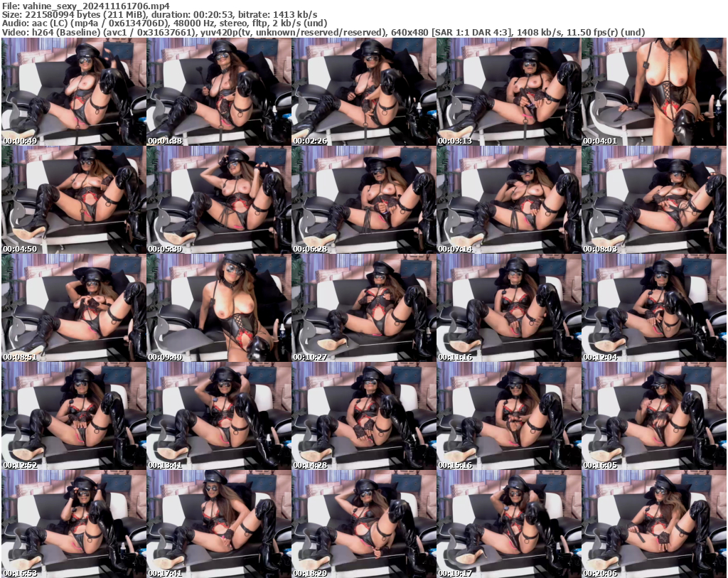Open the thumbnail at 00:01:38

[x=218, y=92]
